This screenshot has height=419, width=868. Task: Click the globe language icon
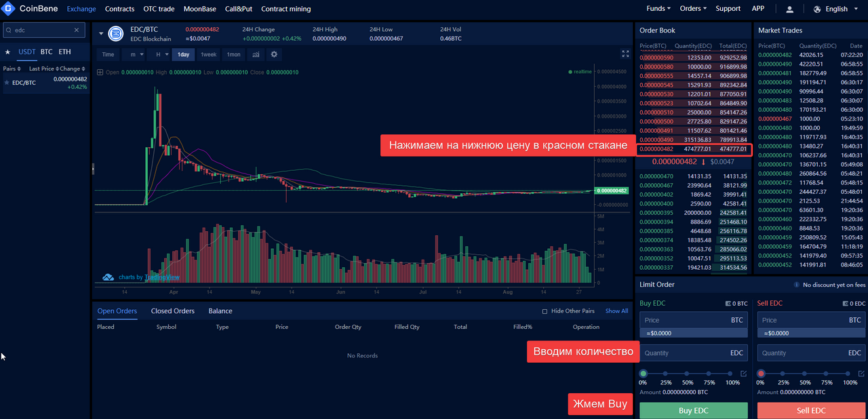tap(817, 9)
